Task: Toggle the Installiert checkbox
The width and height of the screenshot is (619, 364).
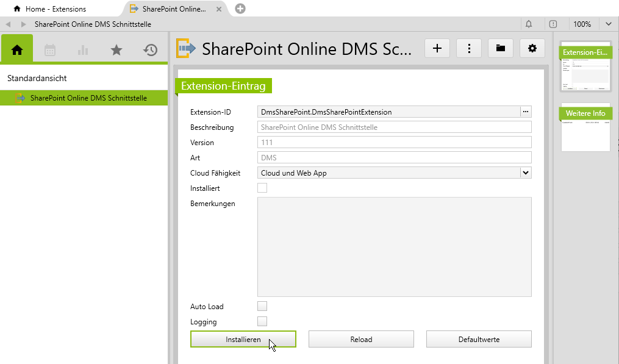Action: point(262,188)
